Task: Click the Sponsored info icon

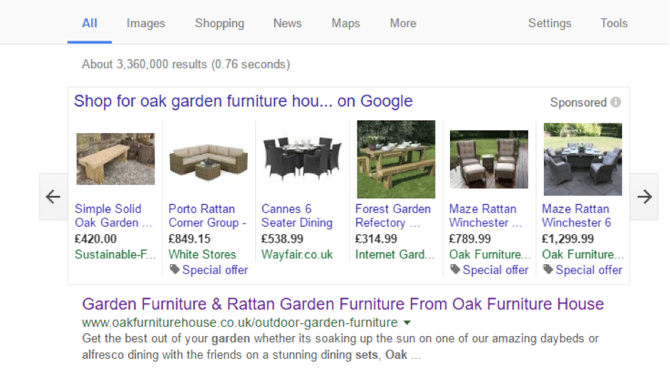Action: (616, 102)
